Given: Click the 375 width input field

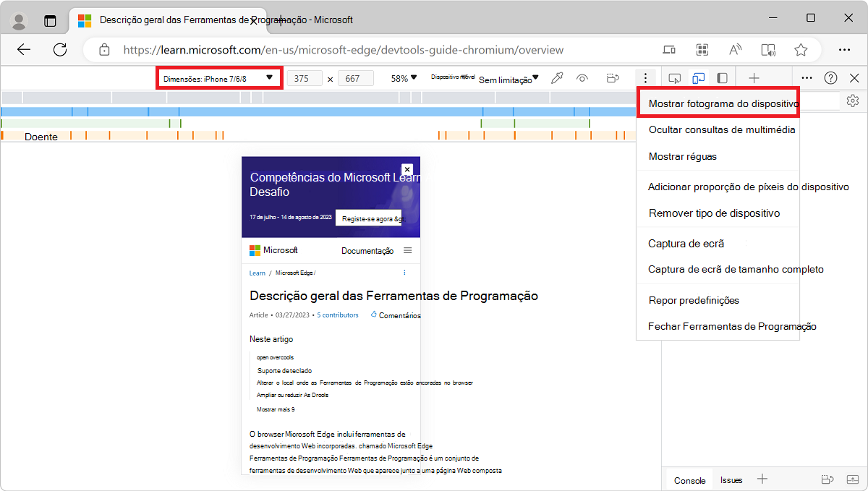Looking at the screenshot, I should (x=304, y=77).
